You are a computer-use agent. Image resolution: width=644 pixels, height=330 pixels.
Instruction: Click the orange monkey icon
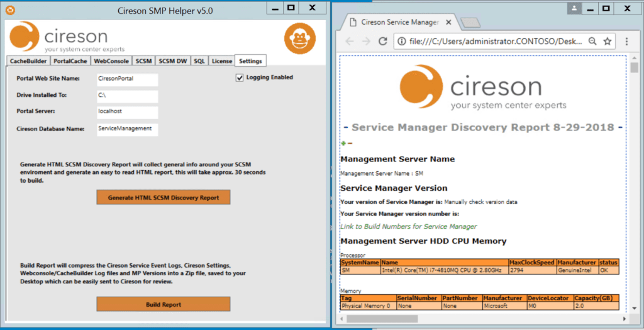300,38
